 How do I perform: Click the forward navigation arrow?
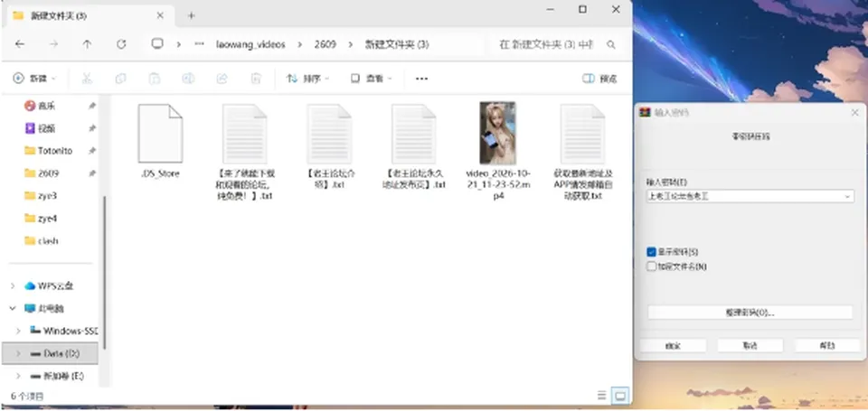[x=53, y=44]
